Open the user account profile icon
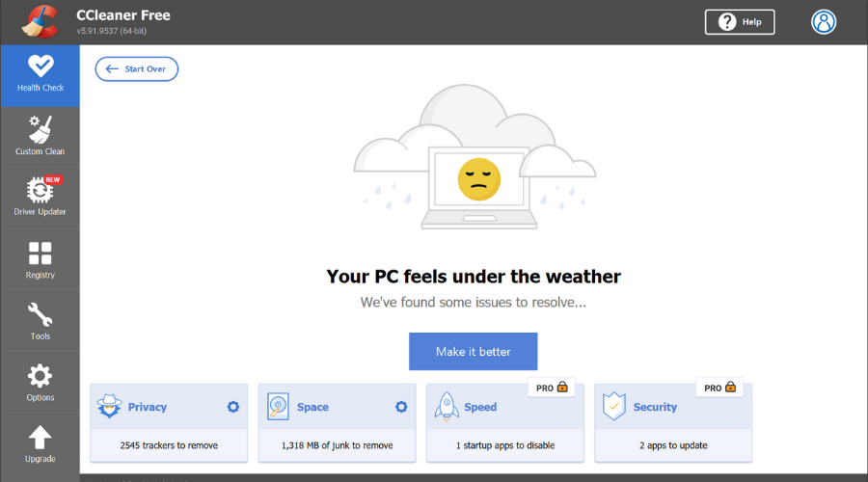 point(824,22)
